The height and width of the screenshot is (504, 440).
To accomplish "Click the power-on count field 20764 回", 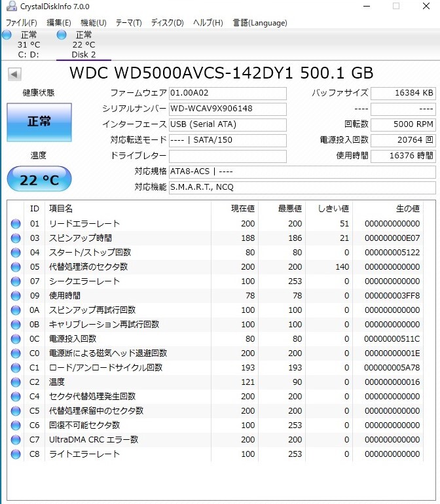I will pyautogui.click(x=403, y=141).
